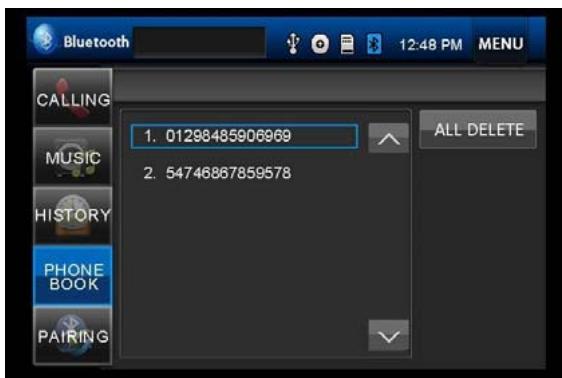Viewport: 562px width, 378px height.
Task: Click the down arrow in the phone book list
Action: pyautogui.click(x=389, y=336)
